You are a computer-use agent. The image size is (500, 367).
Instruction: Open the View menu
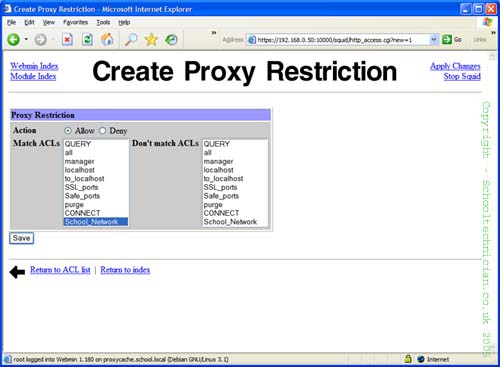(x=49, y=22)
